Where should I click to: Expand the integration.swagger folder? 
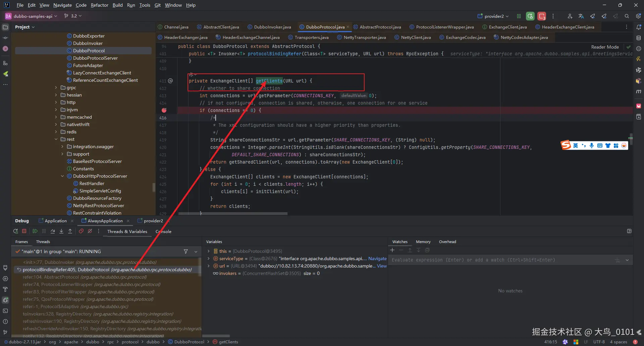tap(62, 147)
